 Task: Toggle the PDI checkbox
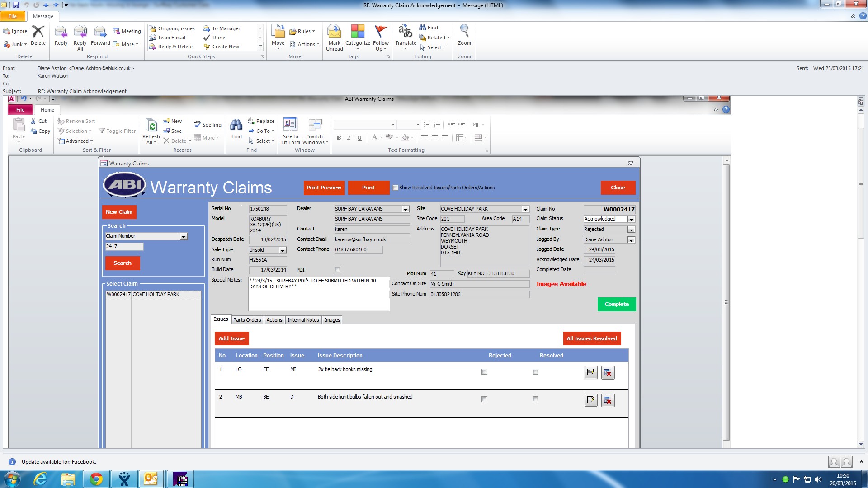click(337, 270)
